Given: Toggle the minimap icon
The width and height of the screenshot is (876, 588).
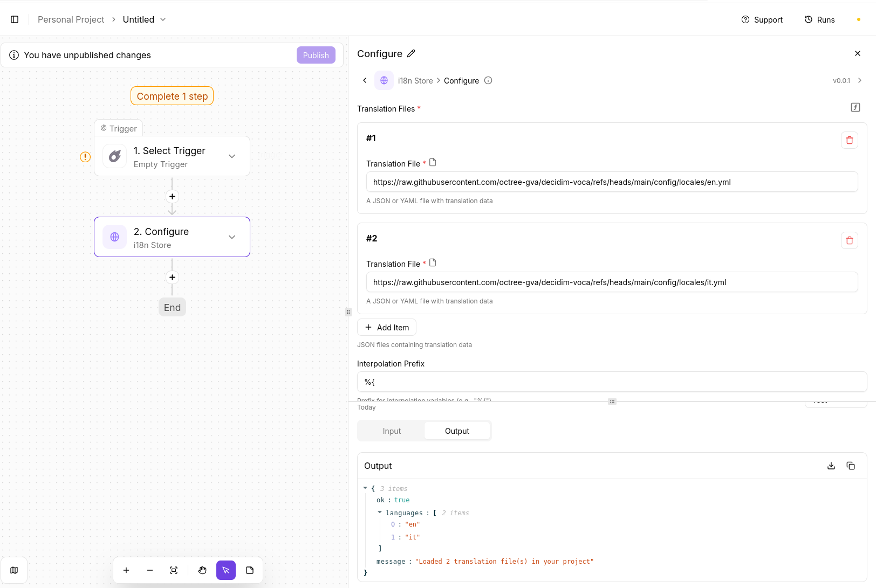Looking at the screenshot, I should click(x=14, y=570).
